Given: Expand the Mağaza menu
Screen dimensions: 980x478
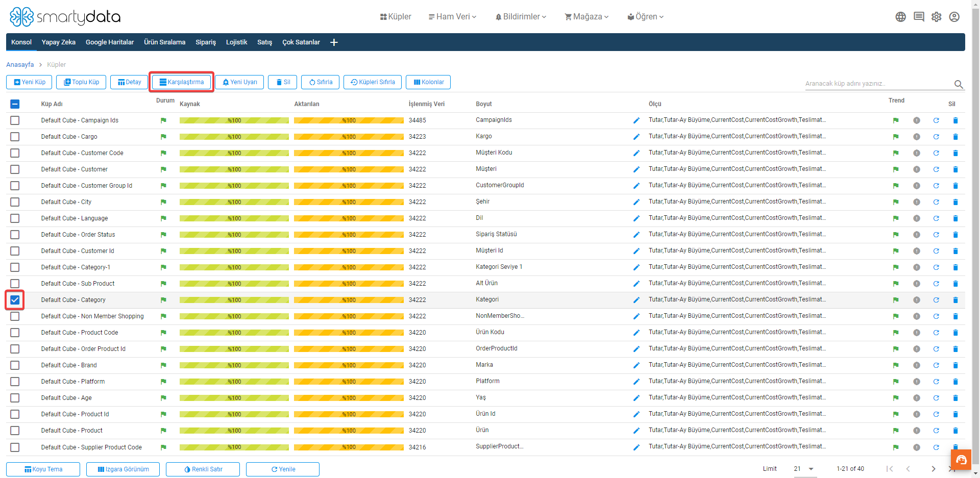Looking at the screenshot, I should click(586, 17).
